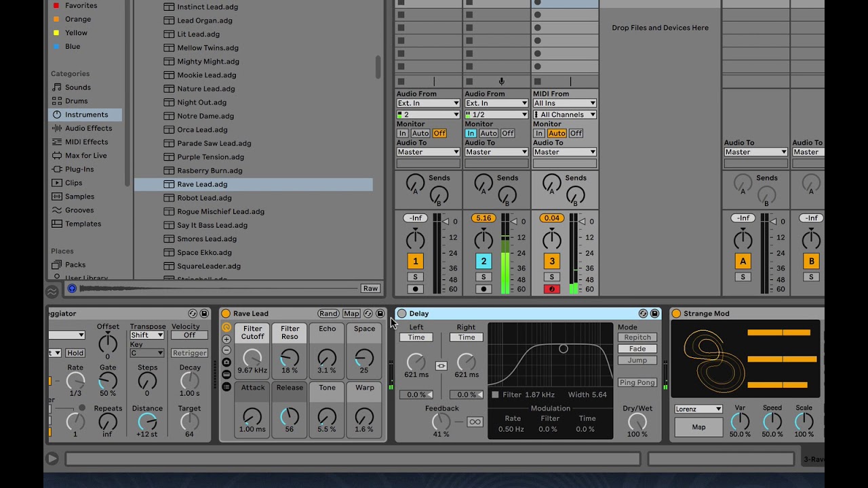
Task: Show macro controls in the Rave Lead rack
Action: pos(226,327)
